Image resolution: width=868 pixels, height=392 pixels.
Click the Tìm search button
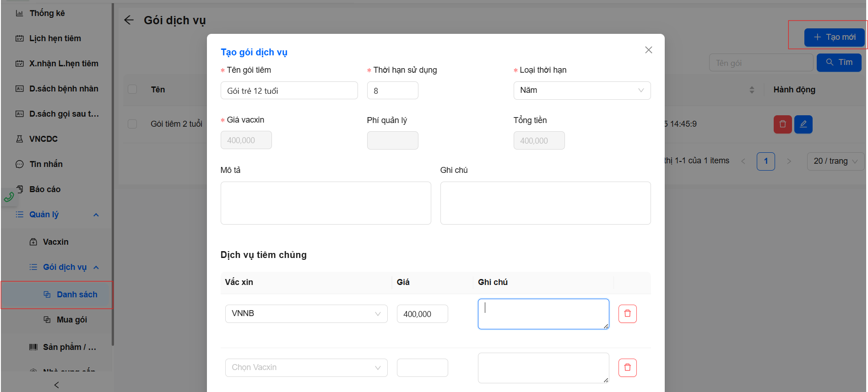[839, 63]
